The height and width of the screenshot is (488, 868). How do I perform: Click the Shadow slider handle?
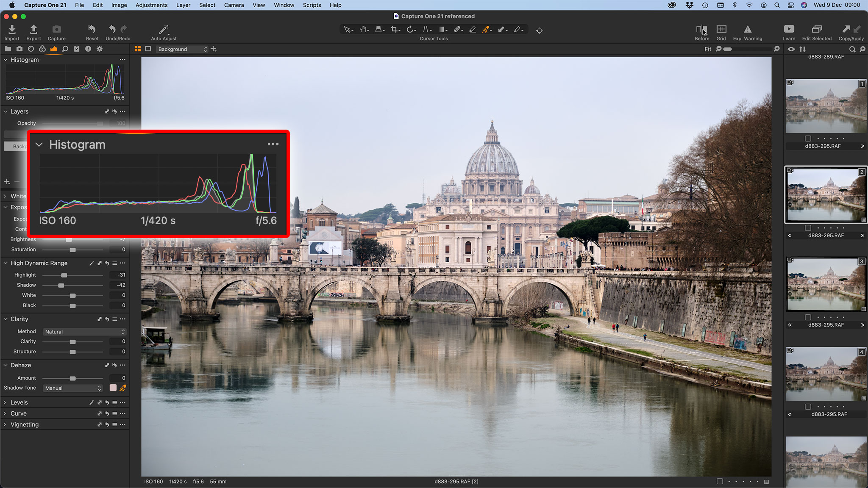pyautogui.click(x=61, y=285)
